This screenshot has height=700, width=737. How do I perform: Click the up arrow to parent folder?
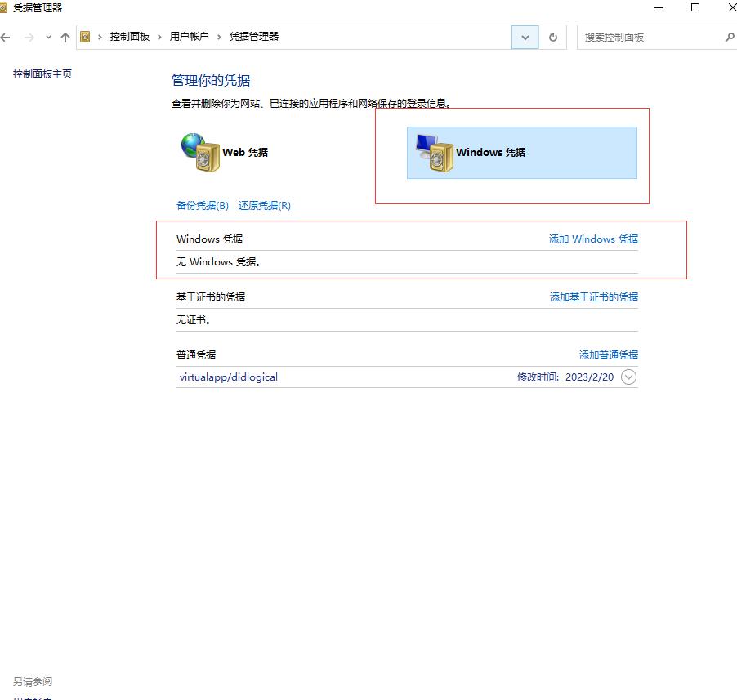click(65, 37)
